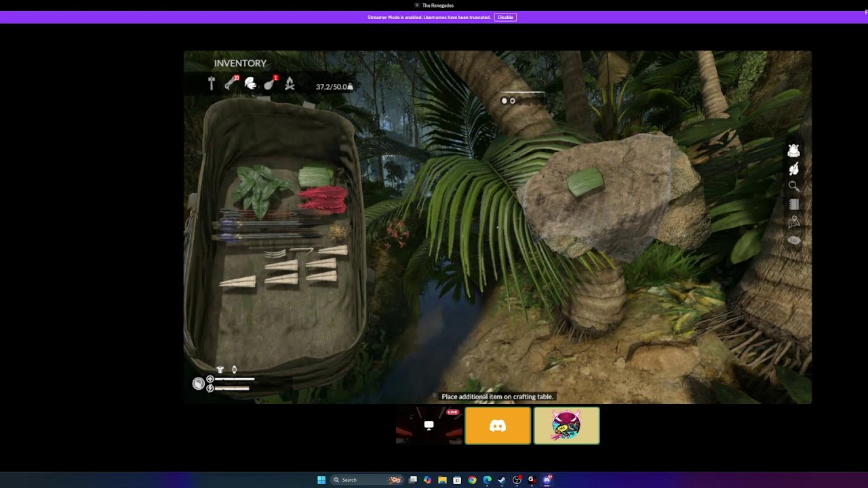Pick the green rolled leaf in backpack
This screenshot has height=488, width=868.
[316, 176]
